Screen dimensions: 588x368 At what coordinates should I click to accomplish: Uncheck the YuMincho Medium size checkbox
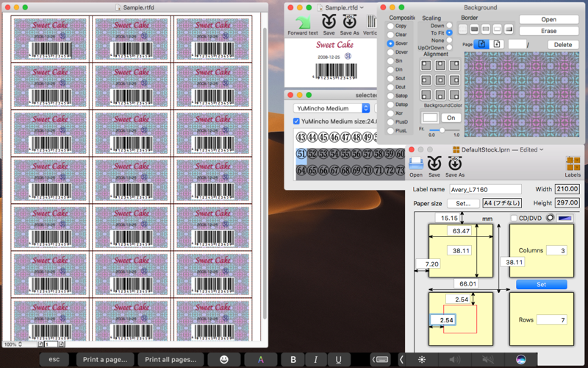296,121
